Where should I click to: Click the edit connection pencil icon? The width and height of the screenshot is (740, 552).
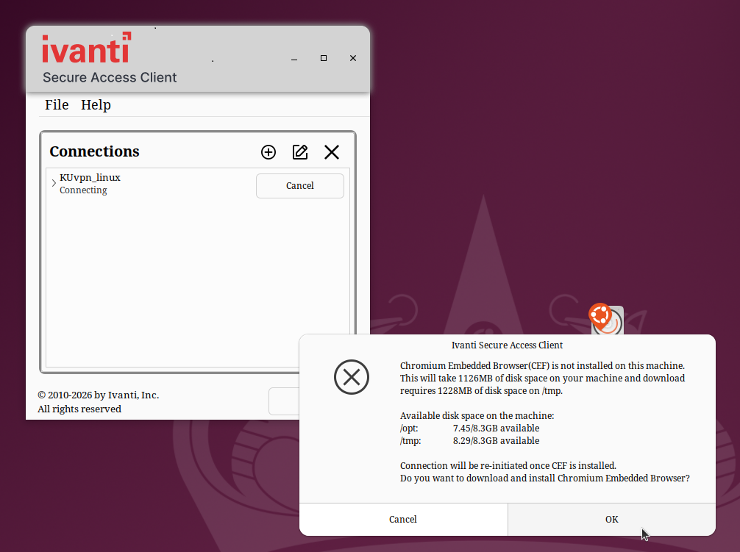(x=300, y=152)
